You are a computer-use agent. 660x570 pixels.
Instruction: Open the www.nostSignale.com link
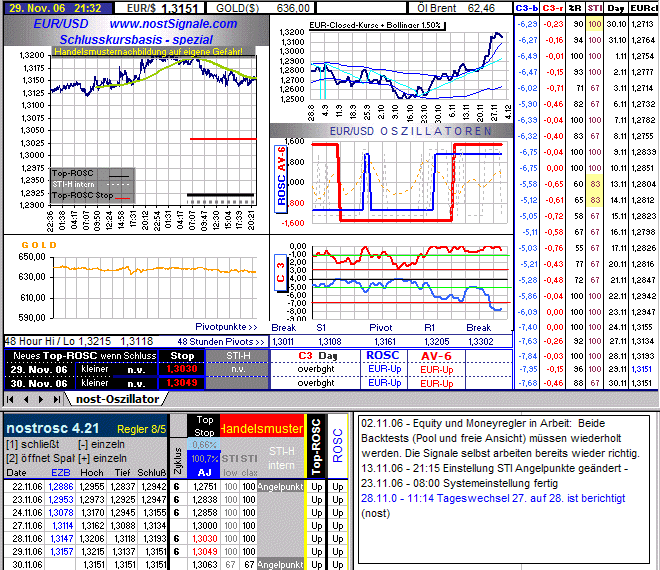(x=173, y=24)
